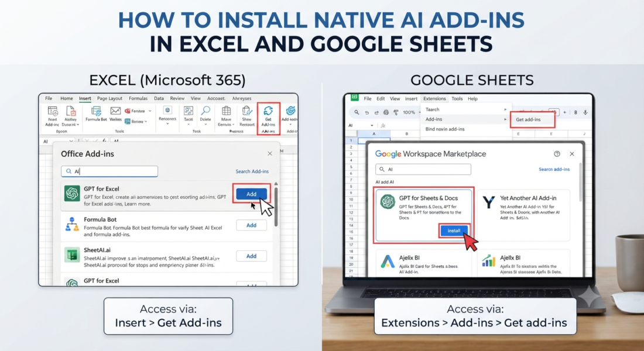Click the GPT for Excel logo in add-ins list
This screenshot has width=644, height=351.
72,194
